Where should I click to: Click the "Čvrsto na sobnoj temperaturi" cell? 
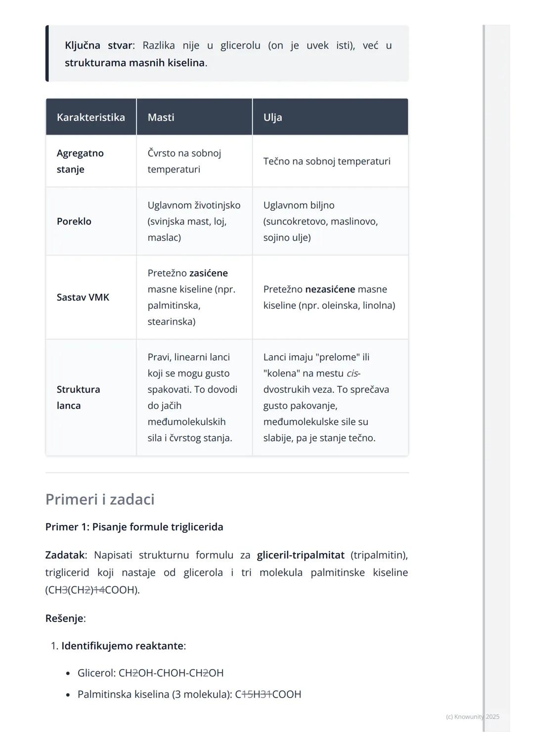pyautogui.click(x=184, y=161)
